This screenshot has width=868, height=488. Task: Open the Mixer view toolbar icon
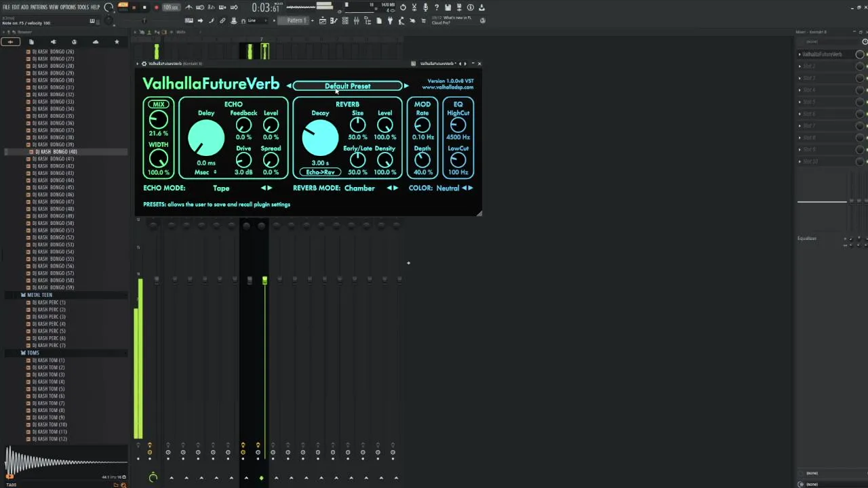356,20
